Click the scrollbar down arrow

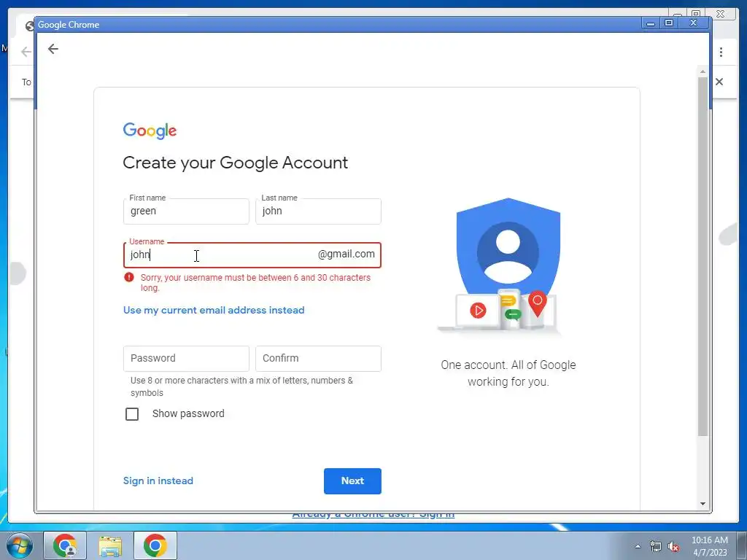pyautogui.click(x=703, y=504)
